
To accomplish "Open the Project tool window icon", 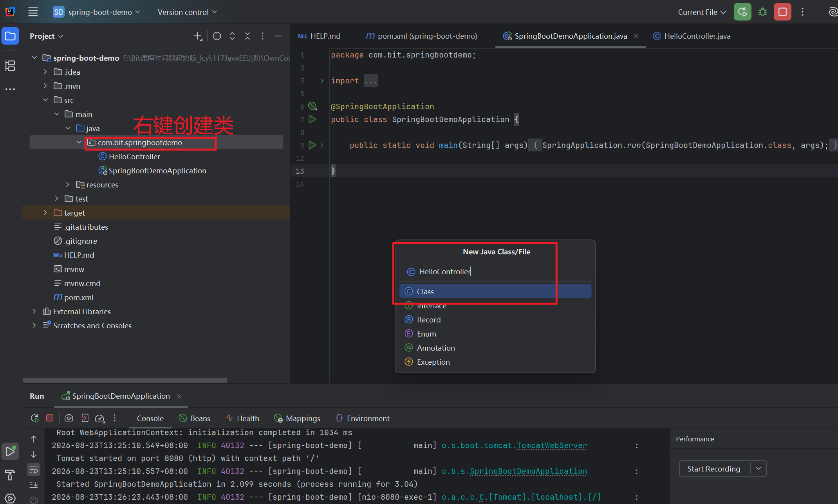I will pos(10,36).
